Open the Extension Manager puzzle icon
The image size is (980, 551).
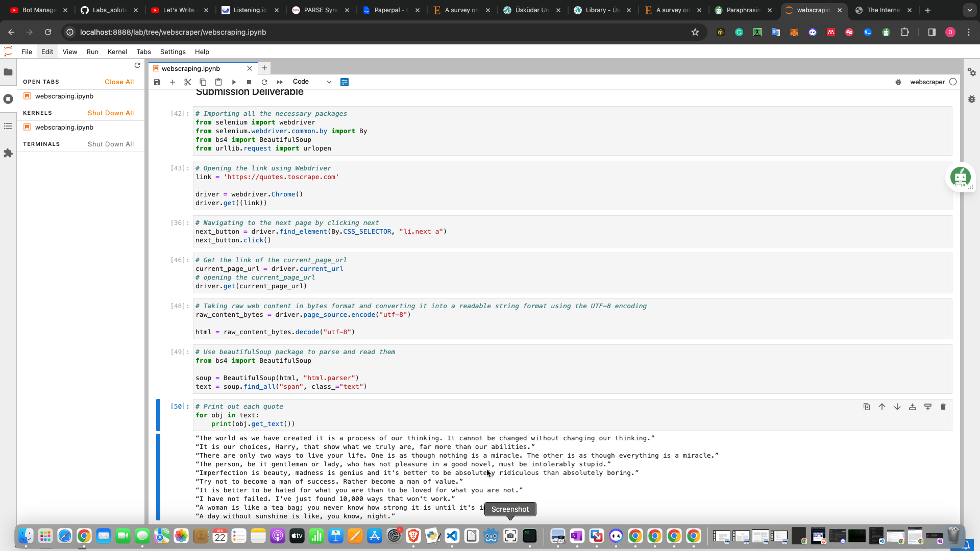pos(8,153)
